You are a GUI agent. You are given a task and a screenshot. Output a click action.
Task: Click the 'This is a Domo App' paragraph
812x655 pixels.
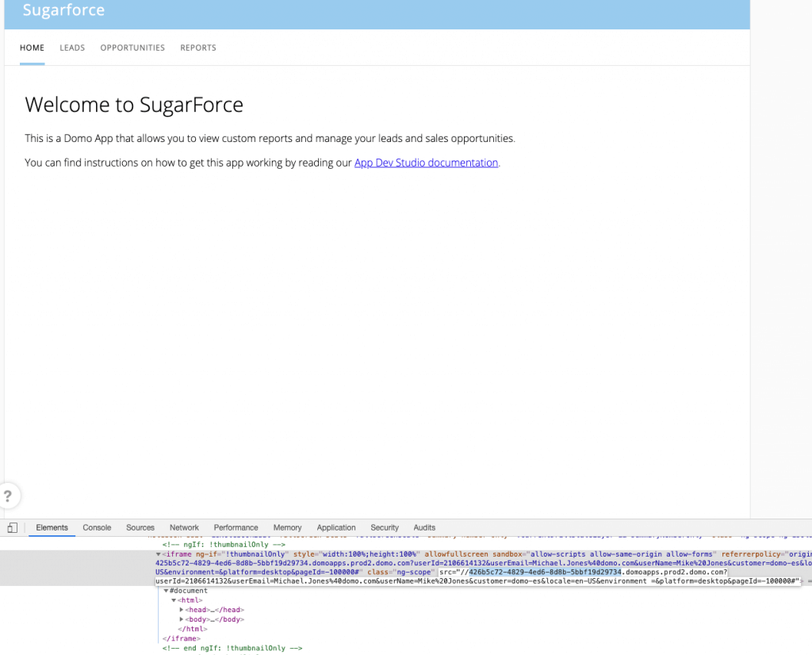[x=270, y=138]
